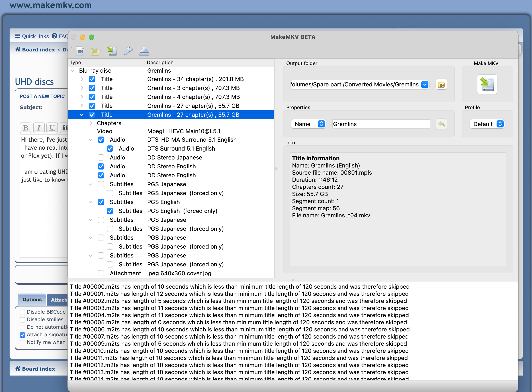The image size is (532, 392).
Task: Click the Italic icon in forum editor
Action: click(x=39, y=128)
